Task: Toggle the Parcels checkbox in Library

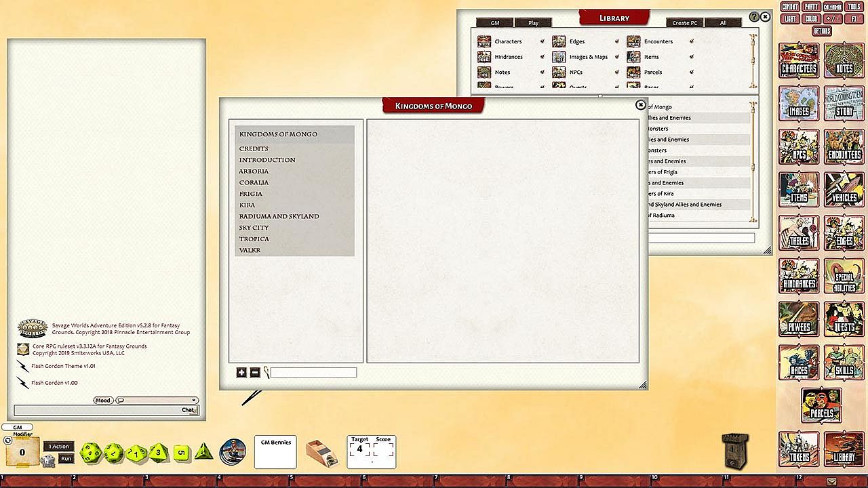Action: click(691, 72)
